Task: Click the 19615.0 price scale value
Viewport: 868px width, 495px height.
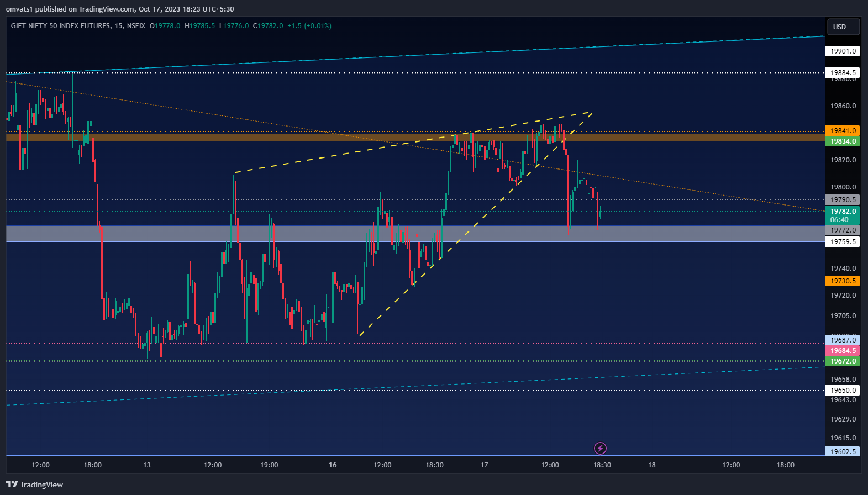Action: (843, 438)
